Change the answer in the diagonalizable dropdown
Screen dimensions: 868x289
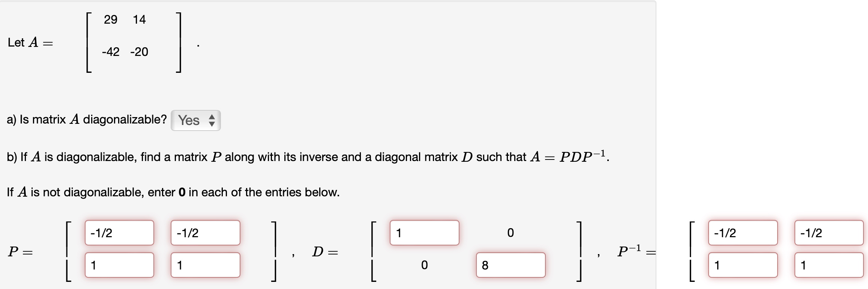[195, 120]
